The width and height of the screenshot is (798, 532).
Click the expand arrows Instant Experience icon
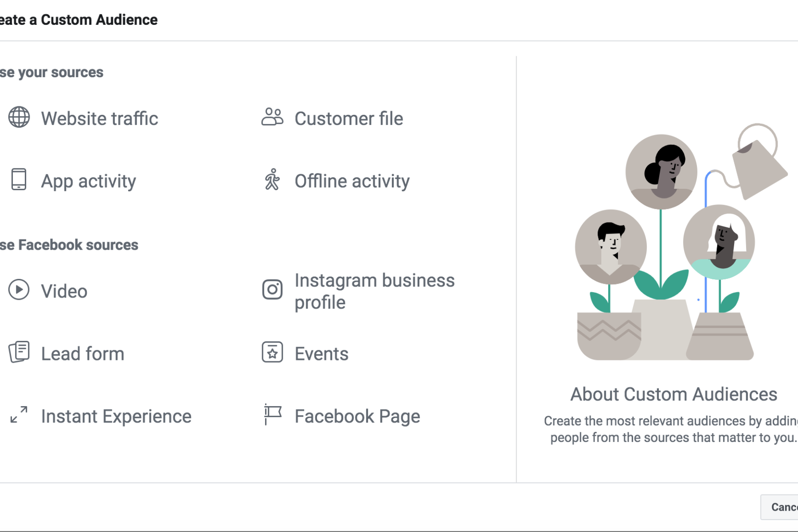click(19, 415)
